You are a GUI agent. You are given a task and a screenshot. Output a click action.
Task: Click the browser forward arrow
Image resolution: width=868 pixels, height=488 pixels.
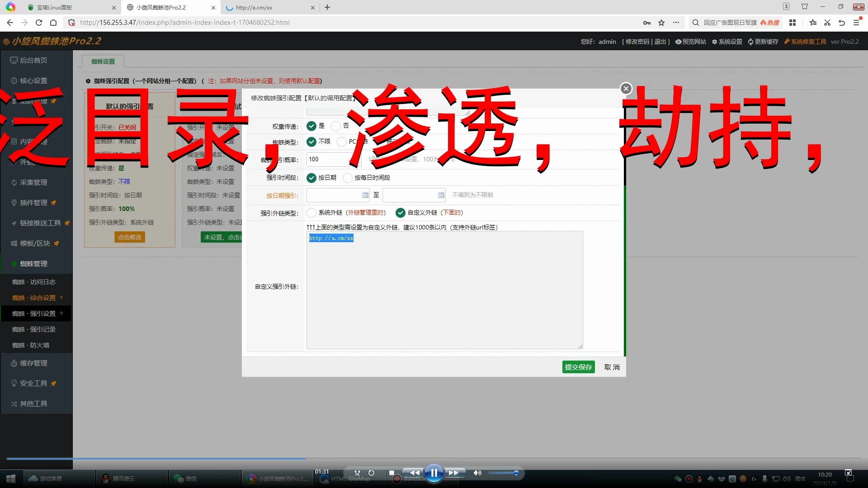pyautogui.click(x=24, y=23)
